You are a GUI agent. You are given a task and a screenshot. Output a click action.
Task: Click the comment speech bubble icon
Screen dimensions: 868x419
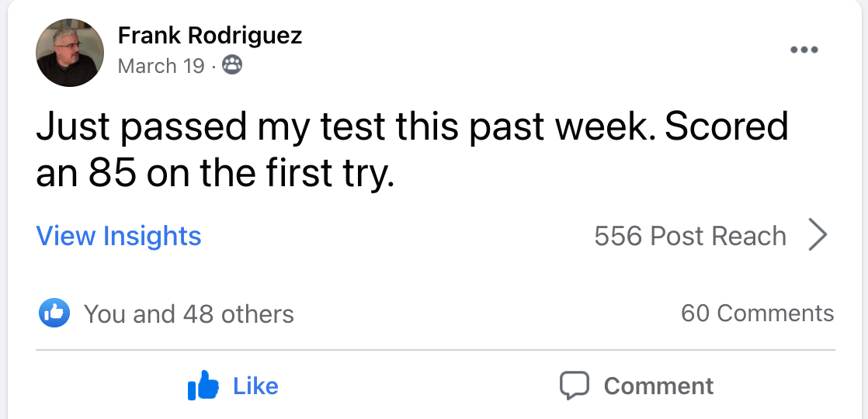coord(575,386)
